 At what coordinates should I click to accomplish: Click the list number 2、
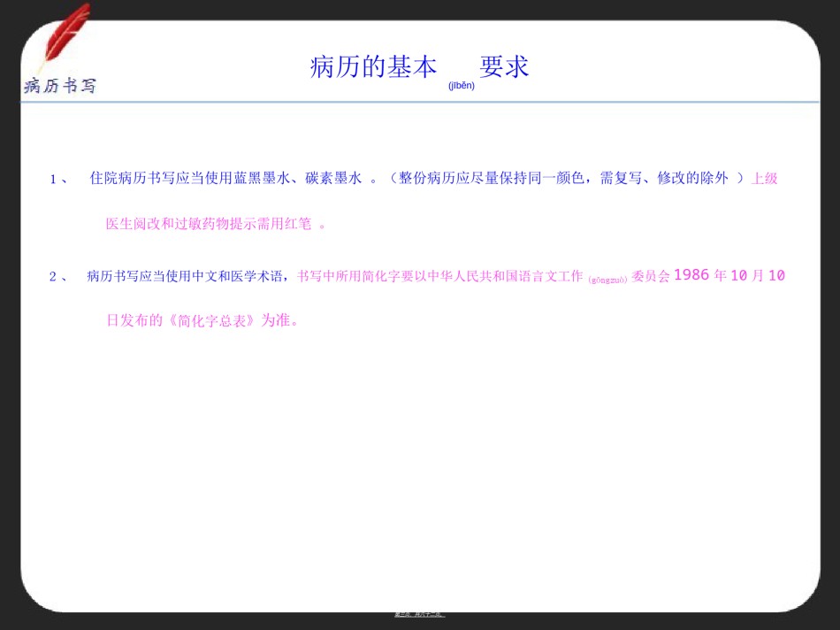(58, 277)
